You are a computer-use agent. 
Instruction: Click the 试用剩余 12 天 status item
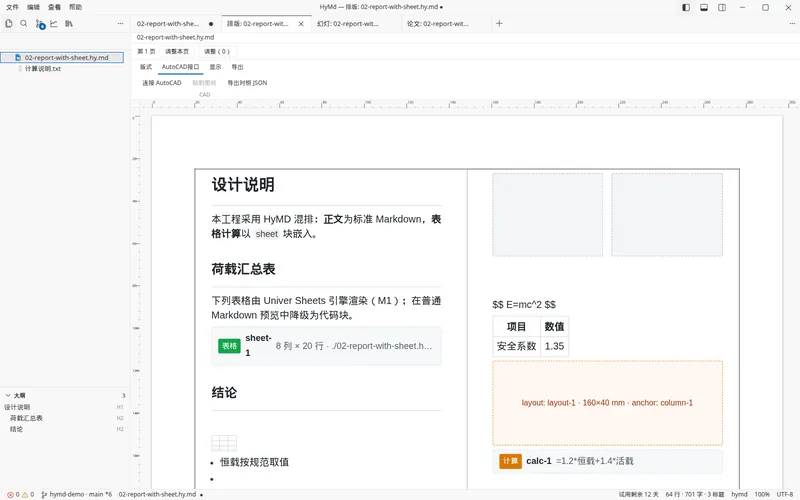pyautogui.click(x=638, y=494)
